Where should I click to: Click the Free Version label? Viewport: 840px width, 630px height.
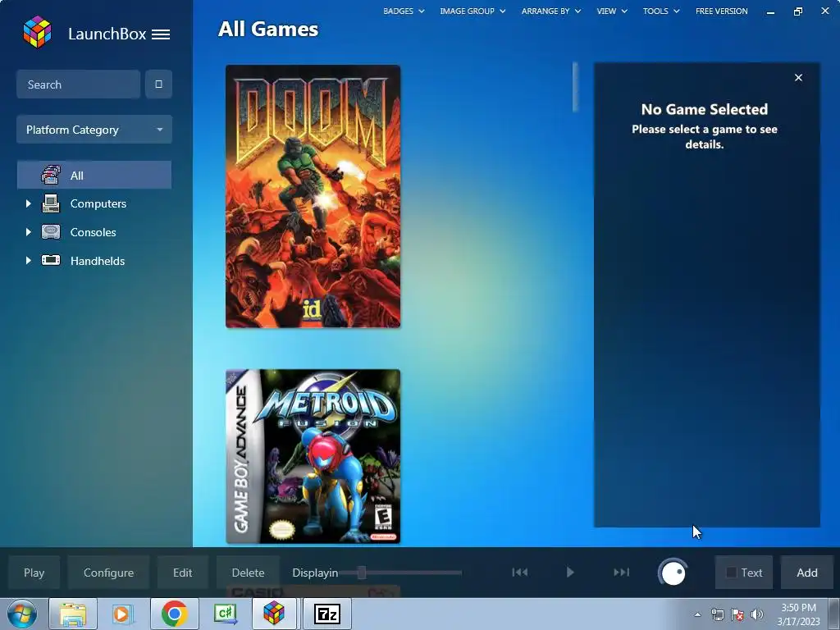[x=722, y=11]
